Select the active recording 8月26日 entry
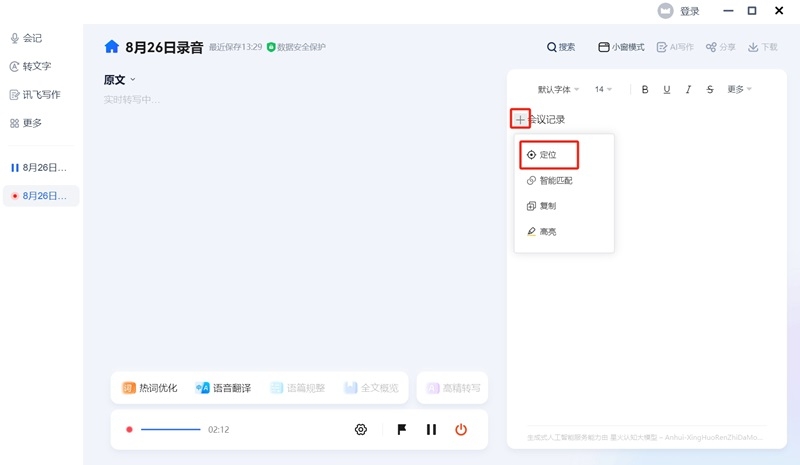The height and width of the screenshot is (465, 800). [41, 196]
